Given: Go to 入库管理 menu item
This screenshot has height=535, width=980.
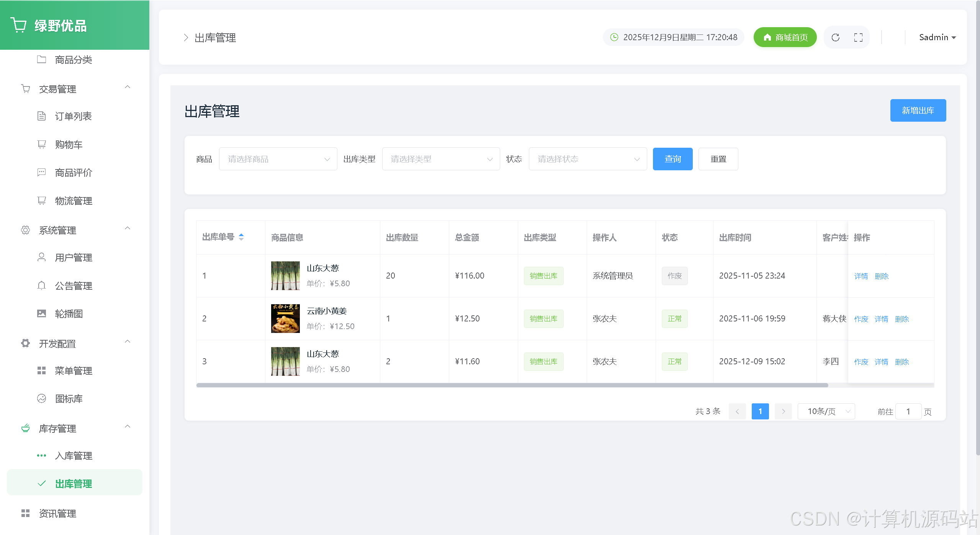Looking at the screenshot, I should tap(73, 455).
